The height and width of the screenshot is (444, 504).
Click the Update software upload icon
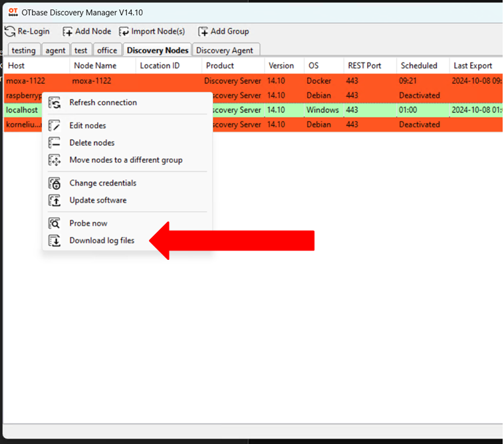click(55, 201)
